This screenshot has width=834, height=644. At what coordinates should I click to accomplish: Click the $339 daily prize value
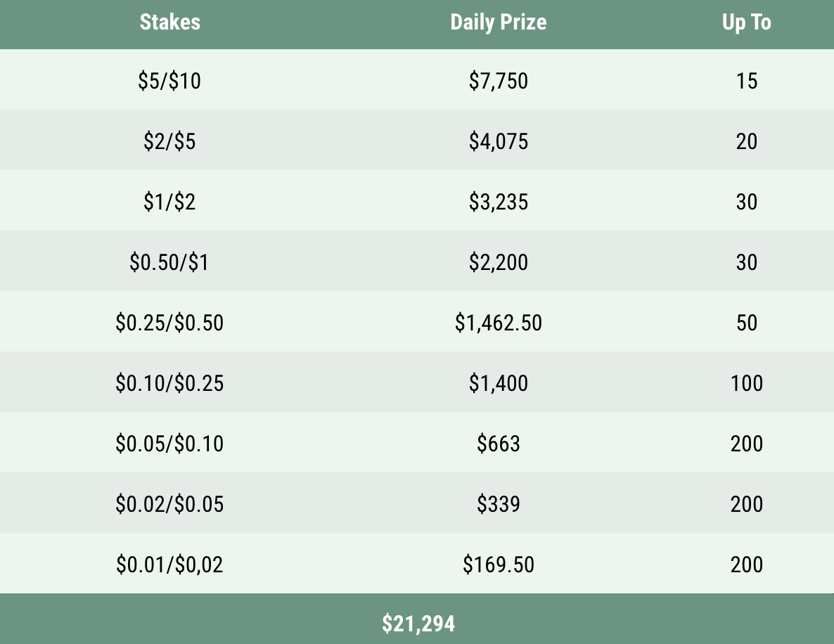498,505
